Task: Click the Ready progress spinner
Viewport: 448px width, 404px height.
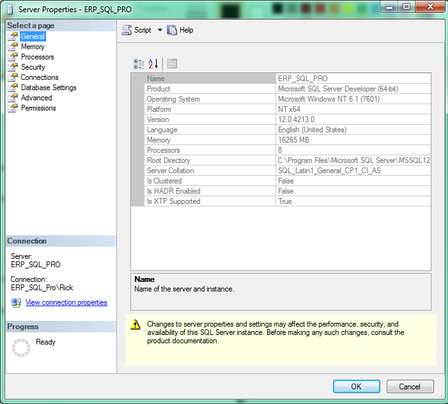Action: (x=21, y=348)
